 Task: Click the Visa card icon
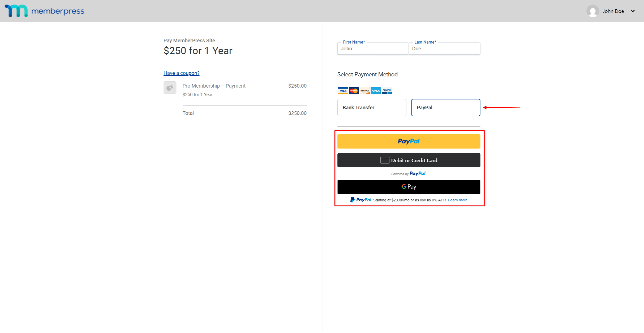coord(343,91)
